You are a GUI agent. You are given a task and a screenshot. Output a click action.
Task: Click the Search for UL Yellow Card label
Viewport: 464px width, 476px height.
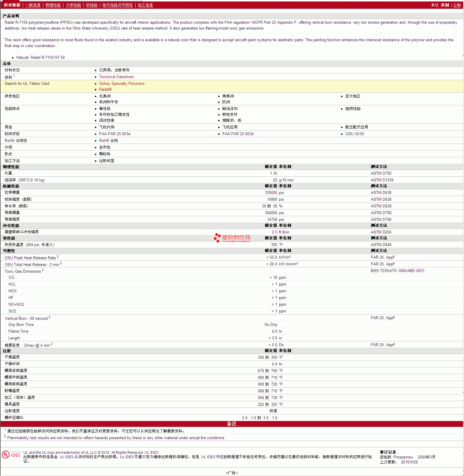(27, 83)
